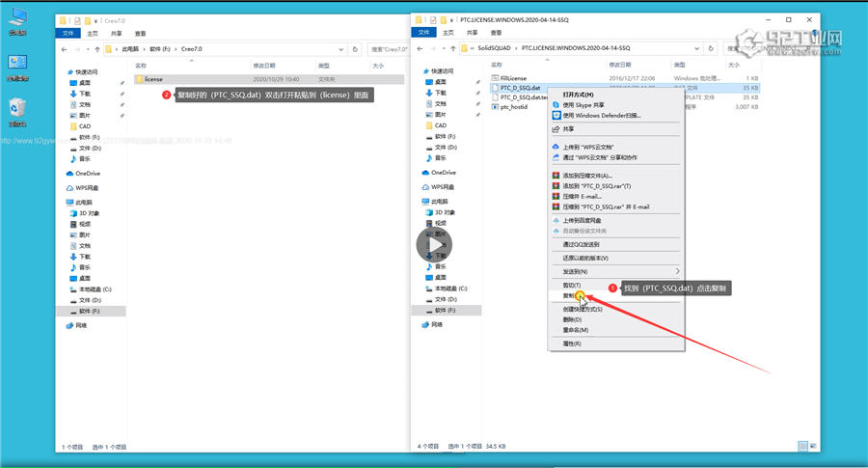Open 查看 tab in Creo7.0 window
Image resolution: width=868 pixels, height=468 pixels.
tap(141, 33)
